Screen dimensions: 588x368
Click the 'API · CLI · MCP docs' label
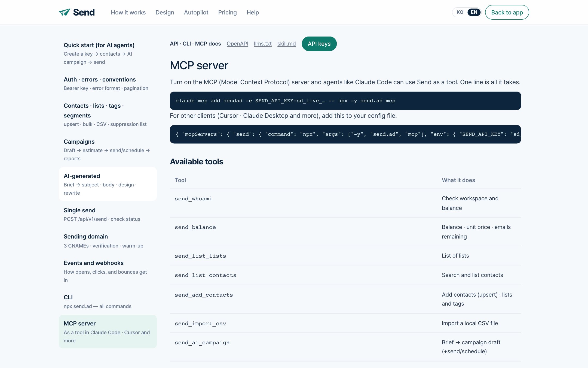(195, 44)
